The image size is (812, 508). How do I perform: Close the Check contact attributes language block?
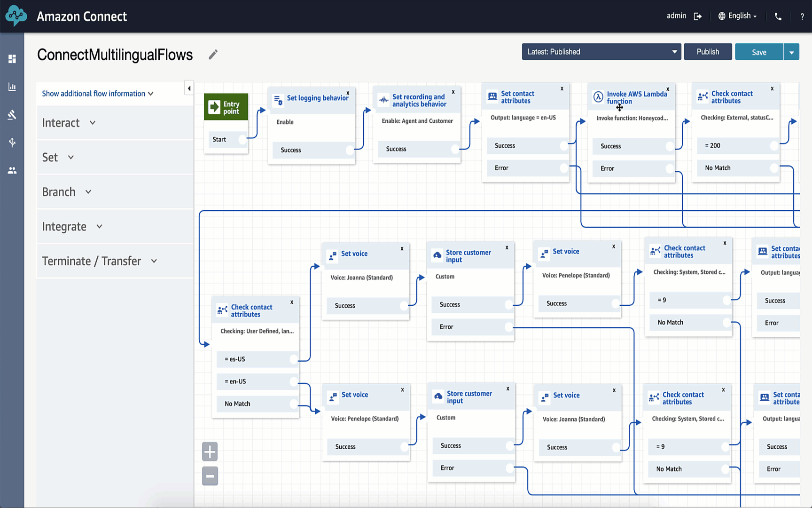tap(292, 302)
